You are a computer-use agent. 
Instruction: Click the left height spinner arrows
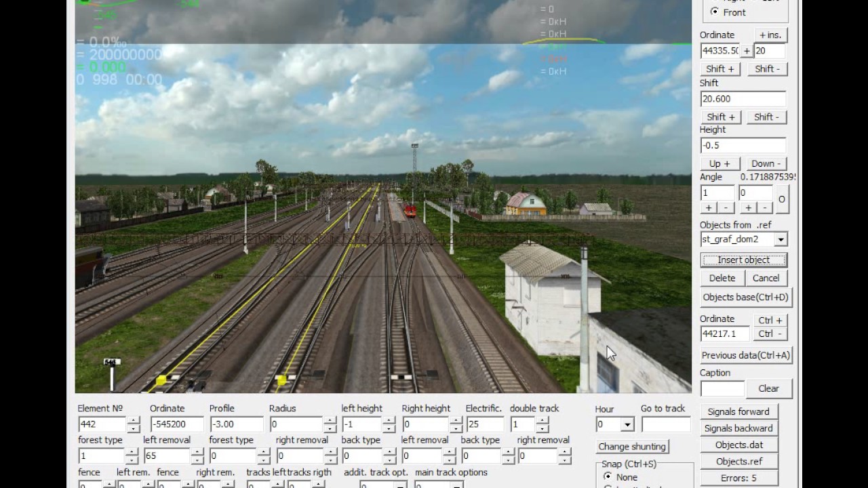pos(389,424)
